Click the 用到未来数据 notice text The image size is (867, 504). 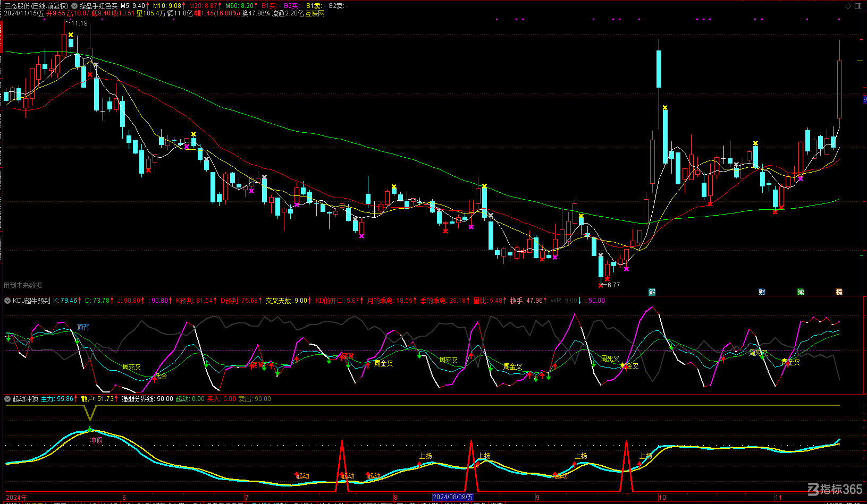point(23,285)
